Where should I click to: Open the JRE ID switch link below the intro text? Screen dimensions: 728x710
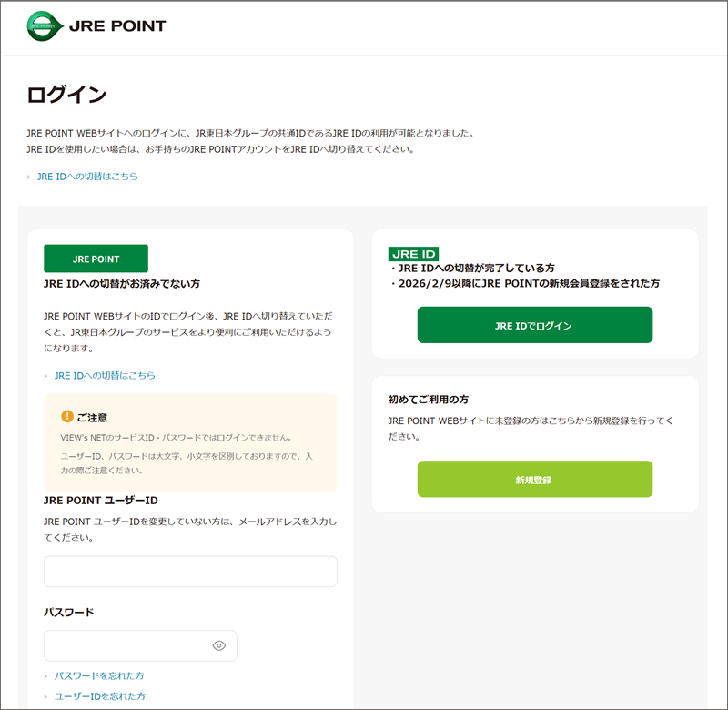[87, 176]
